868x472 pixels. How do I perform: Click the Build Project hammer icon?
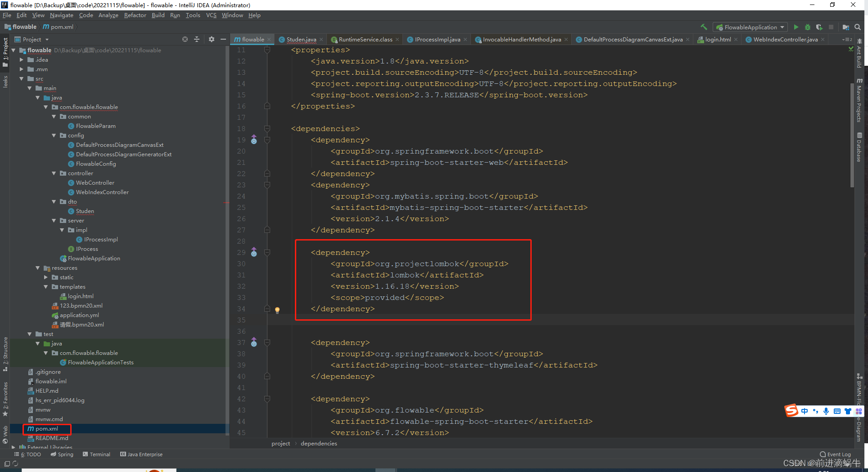704,27
